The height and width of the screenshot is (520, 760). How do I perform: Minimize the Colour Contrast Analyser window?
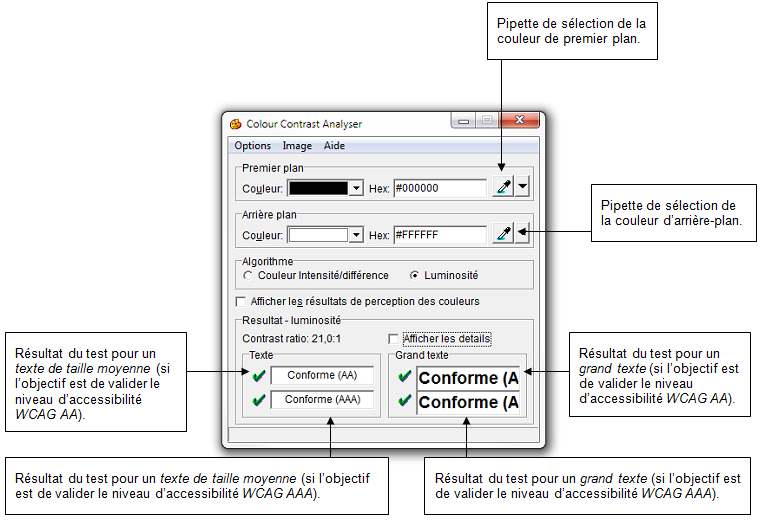click(464, 123)
